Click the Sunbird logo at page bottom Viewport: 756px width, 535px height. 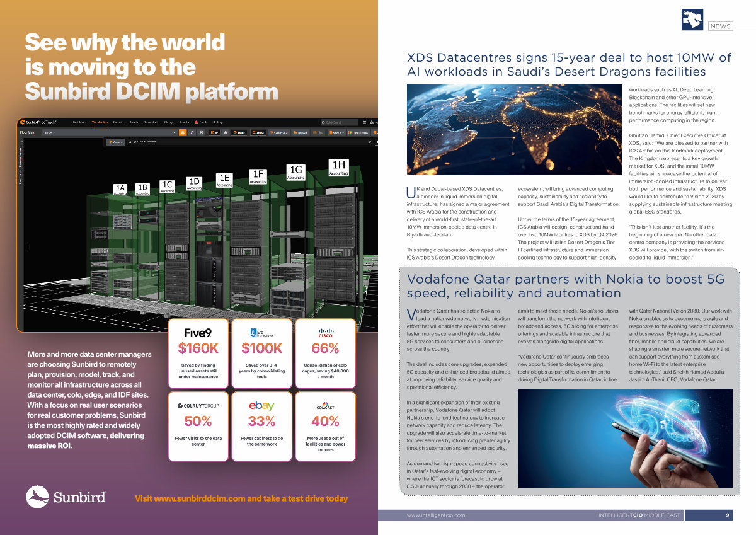(66, 497)
